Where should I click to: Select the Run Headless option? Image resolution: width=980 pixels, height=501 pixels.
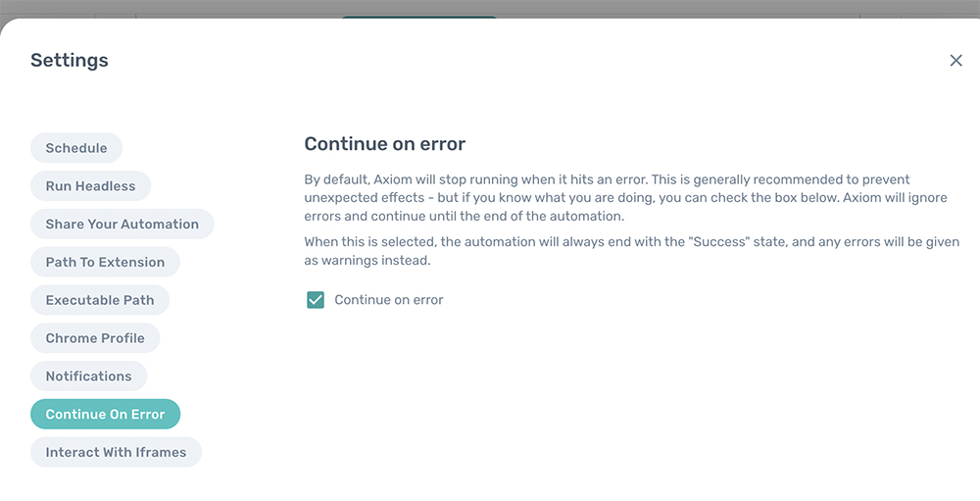tap(90, 186)
